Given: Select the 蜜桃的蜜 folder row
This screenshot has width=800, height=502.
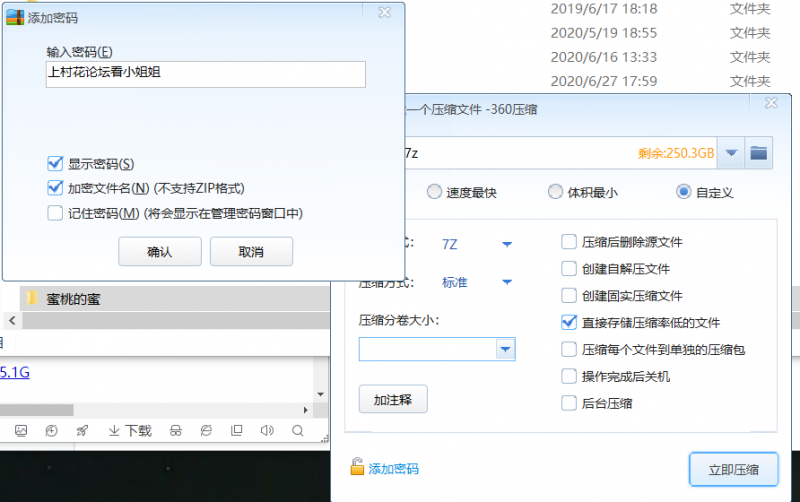Looking at the screenshot, I should 175,298.
